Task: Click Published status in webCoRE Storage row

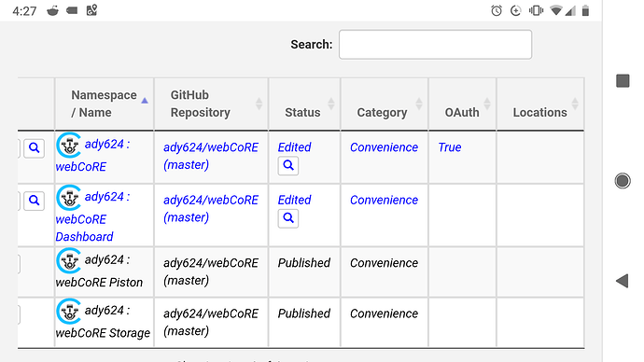Action: (304, 313)
